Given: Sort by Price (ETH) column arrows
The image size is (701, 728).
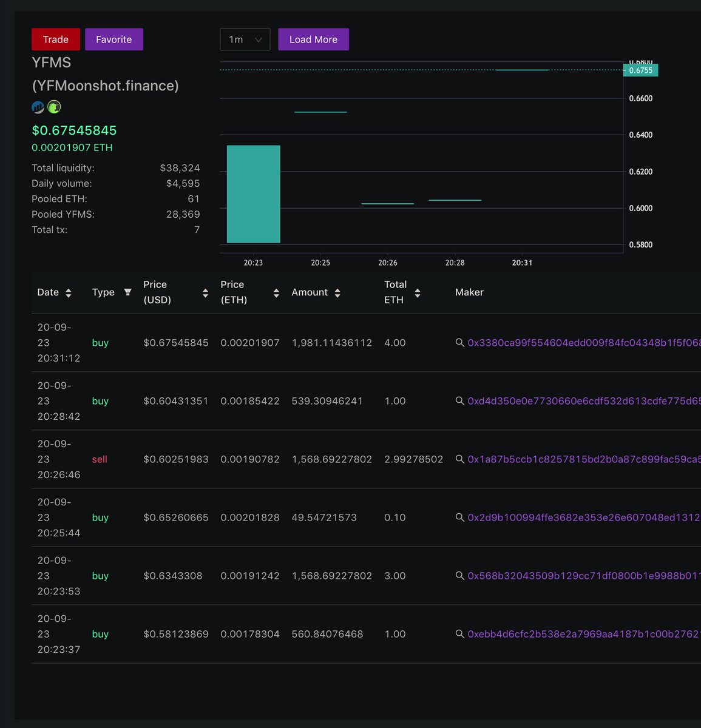Looking at the screenshot, I should [276, 293].
